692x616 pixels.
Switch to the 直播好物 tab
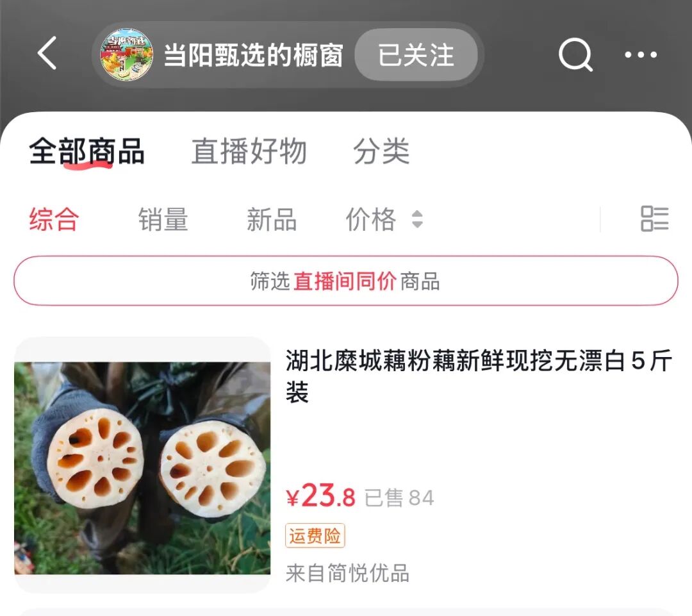pyautogui.click(x=249, y=151)
